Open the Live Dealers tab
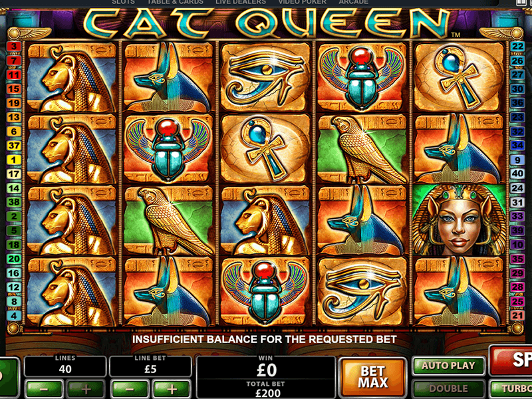Viewport: 532px width, 399px height. tap(241, 2)
